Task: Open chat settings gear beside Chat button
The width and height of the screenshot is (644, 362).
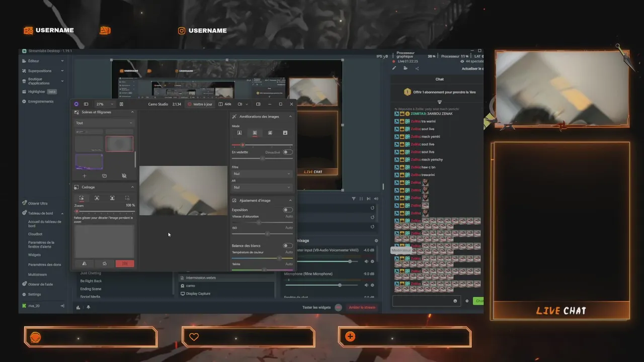Action: click(467, 301)
